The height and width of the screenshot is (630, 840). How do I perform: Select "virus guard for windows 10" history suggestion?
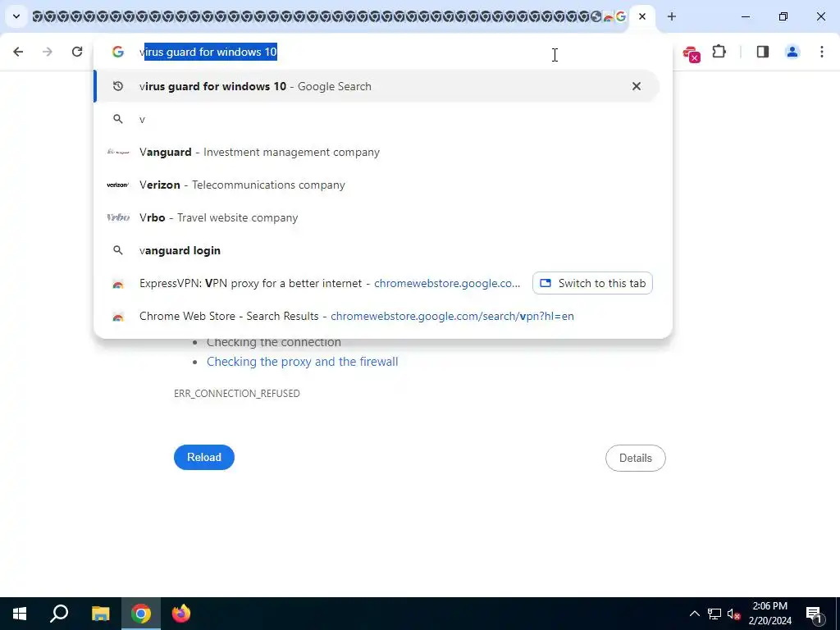[x=377, y=86]
